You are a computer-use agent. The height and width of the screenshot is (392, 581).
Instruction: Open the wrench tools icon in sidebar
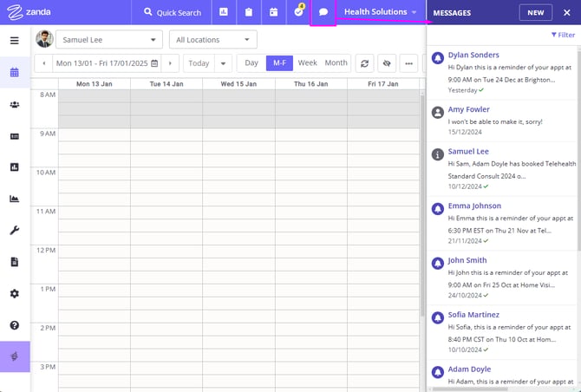click(x=15, y=231)
